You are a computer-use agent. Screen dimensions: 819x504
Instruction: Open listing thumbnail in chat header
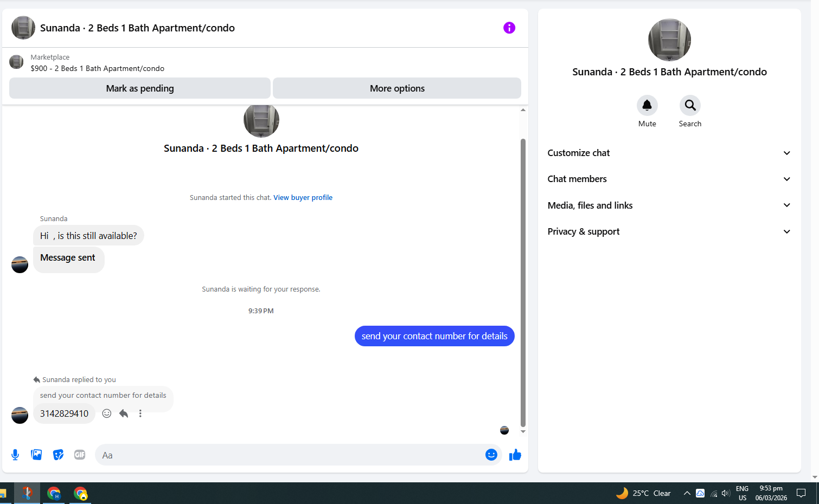click(x=23, y=28)
